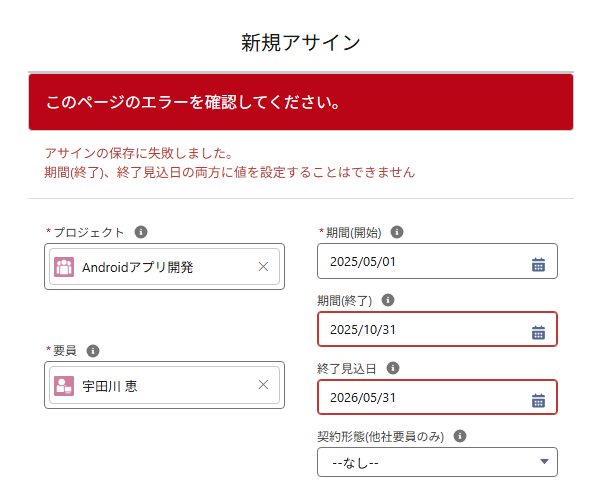Click info icon next to 契約形態(他社要員のみ)
The width and height of the screenshot is (604, 488).
click(459, 437)
